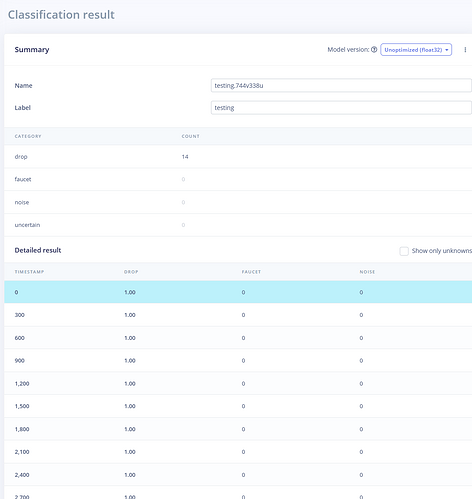The height and width of the screenshot is (499, 472).
Task: Select the timestamp 1,200 row
Action: (238, 383)
